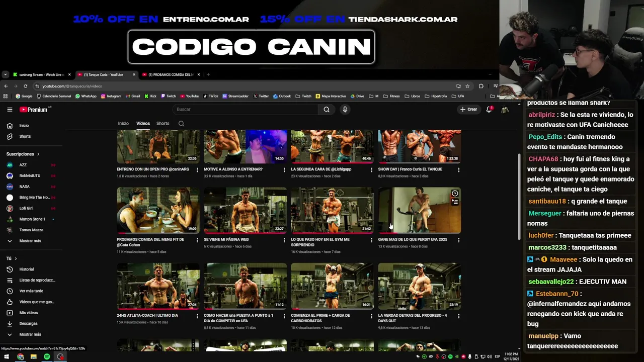Open the YouTube hamburger guide menu
644x362 pixels.
[x=10, y=109]
